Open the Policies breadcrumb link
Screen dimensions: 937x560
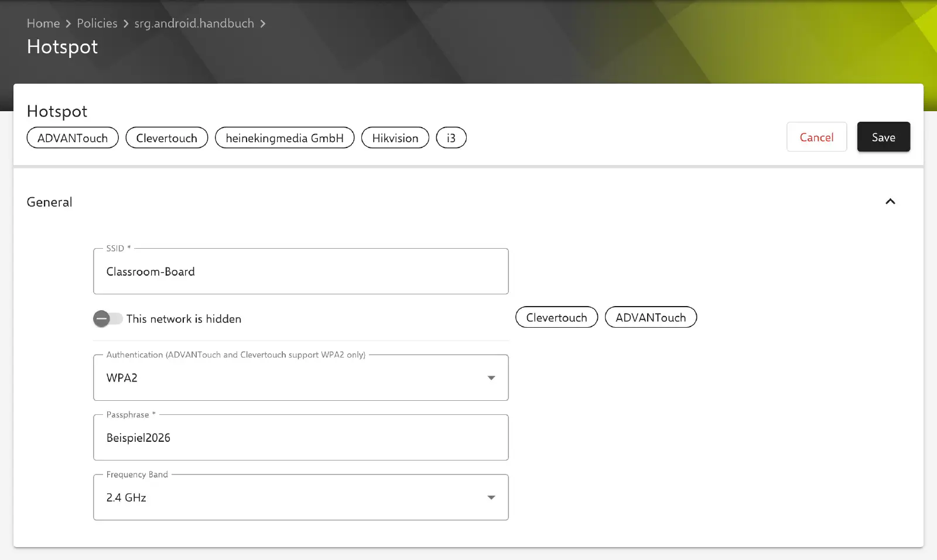point(97,23)
